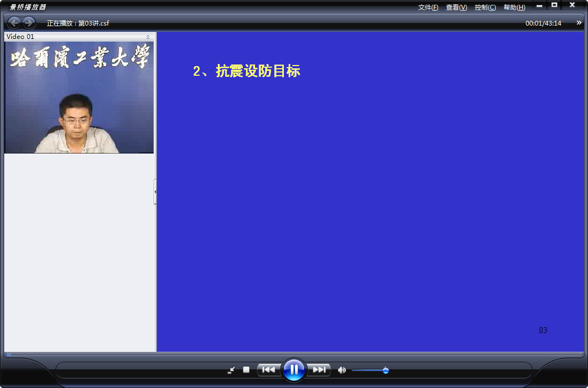The width and height of the screenshot is (588, 388).
Task: Switch to compact mode with arrow icon
Action: pyautogui.click(x=232, y=370)
